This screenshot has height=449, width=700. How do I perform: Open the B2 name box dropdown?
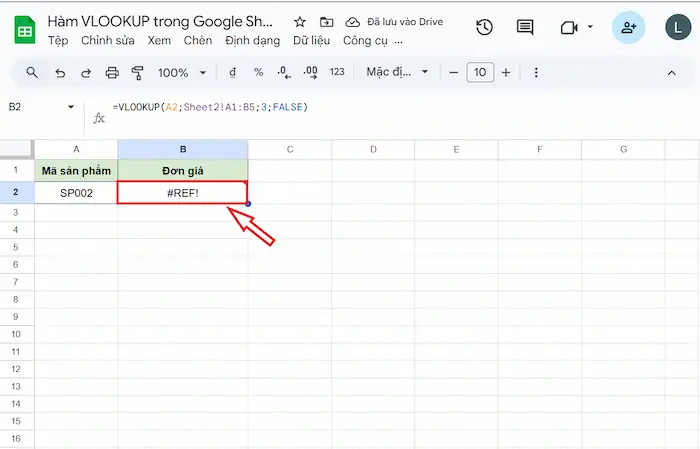click(70, 107)
